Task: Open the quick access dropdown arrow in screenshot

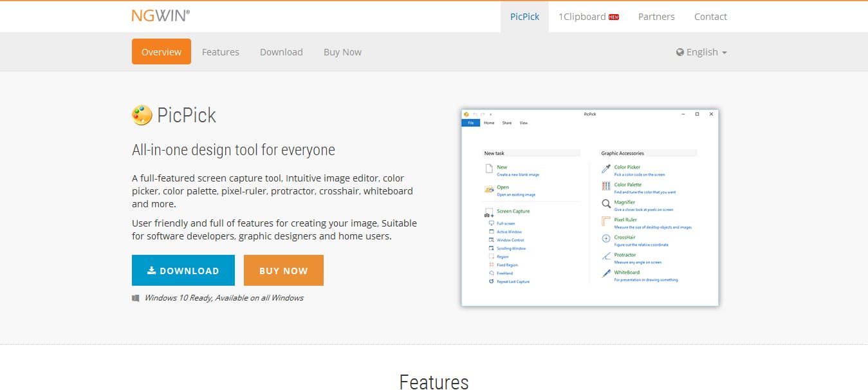Action: tap(490, 115)
